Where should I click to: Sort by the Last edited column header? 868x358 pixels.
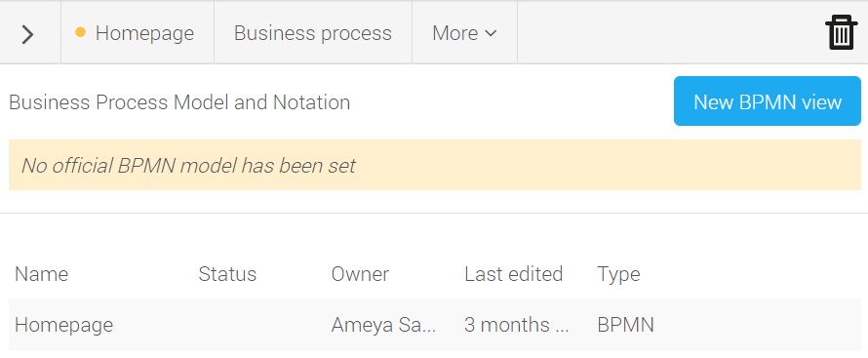click(x=514, y=274)
